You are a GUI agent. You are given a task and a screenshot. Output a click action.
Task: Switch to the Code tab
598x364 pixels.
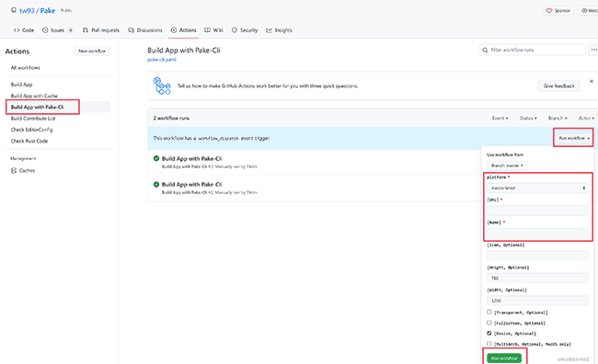pyautogui.click(x=24, y=30)
